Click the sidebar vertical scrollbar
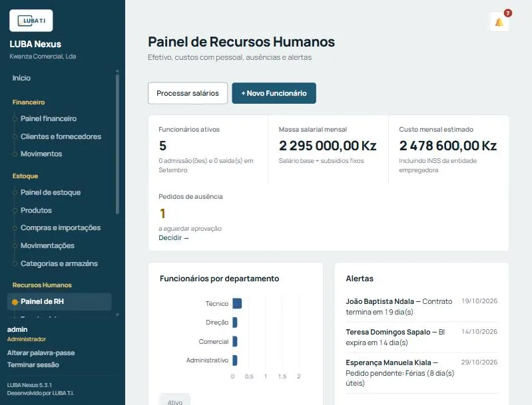This screenshot has height=405, width=532. [117, 144]
